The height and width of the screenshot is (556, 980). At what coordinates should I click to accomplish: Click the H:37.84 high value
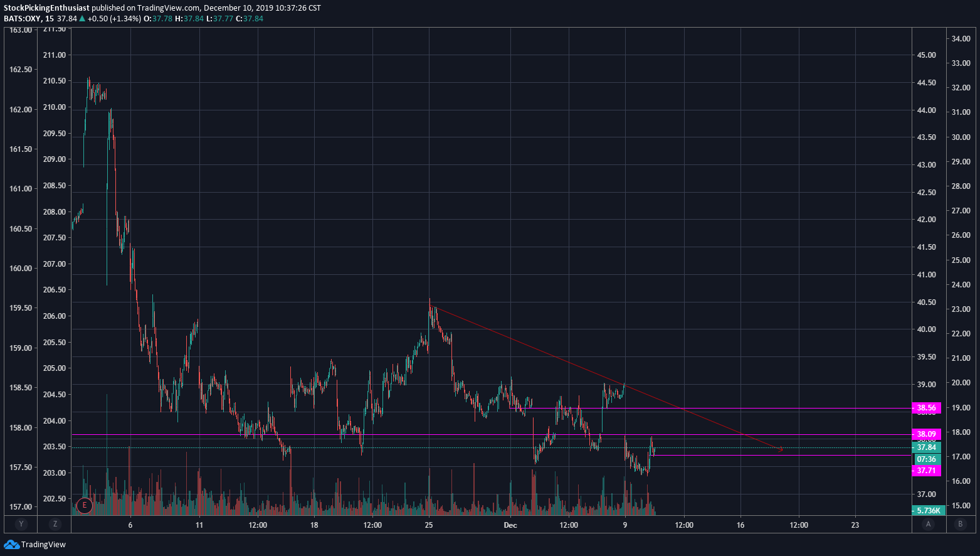[x=189, y=19]
